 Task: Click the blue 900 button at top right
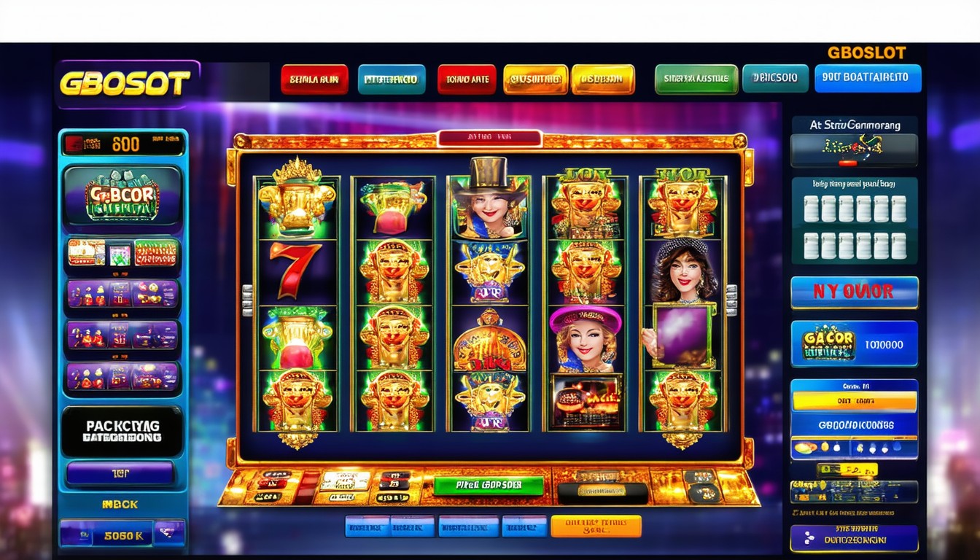click(x=868, y=78)
